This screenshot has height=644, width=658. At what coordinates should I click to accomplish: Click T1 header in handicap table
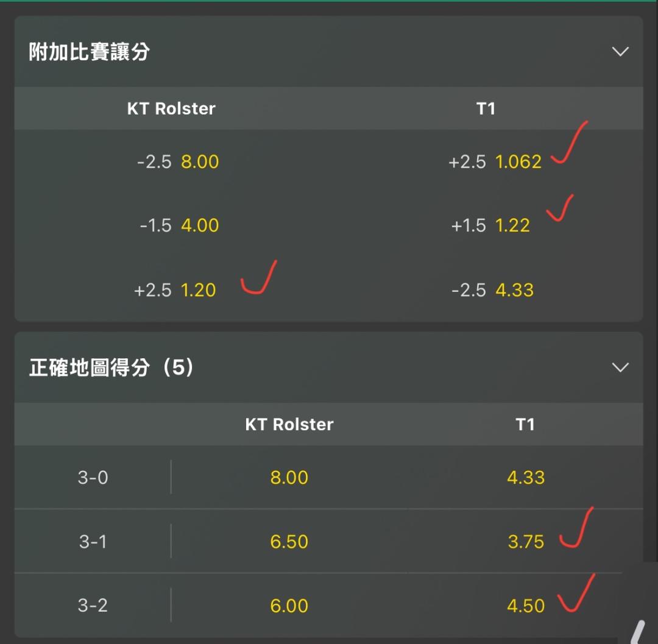coord(486,108)
